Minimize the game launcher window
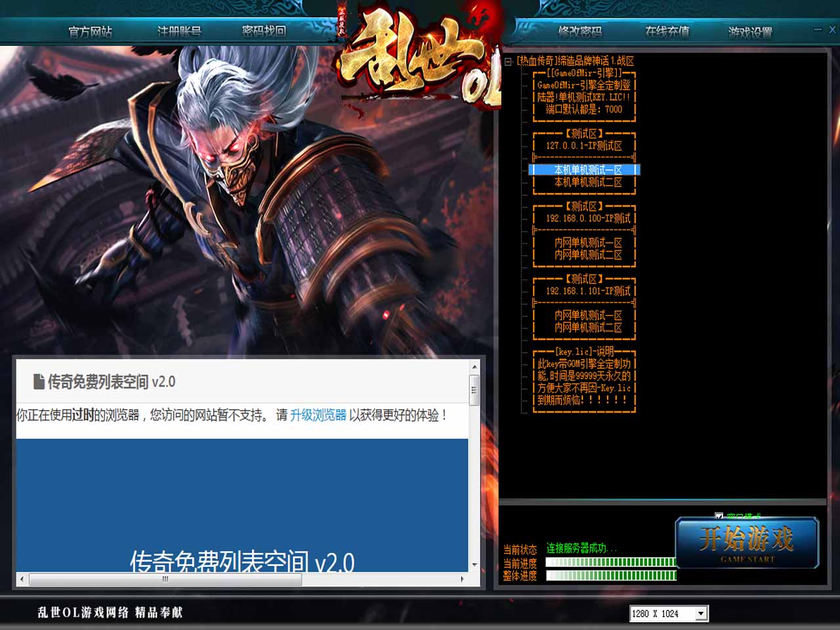Viewport: 840px width, 630px height. click(817, 30)
